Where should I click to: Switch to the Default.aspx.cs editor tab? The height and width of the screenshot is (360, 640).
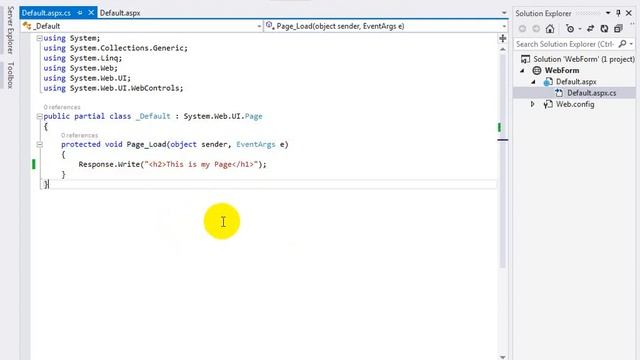46,13
